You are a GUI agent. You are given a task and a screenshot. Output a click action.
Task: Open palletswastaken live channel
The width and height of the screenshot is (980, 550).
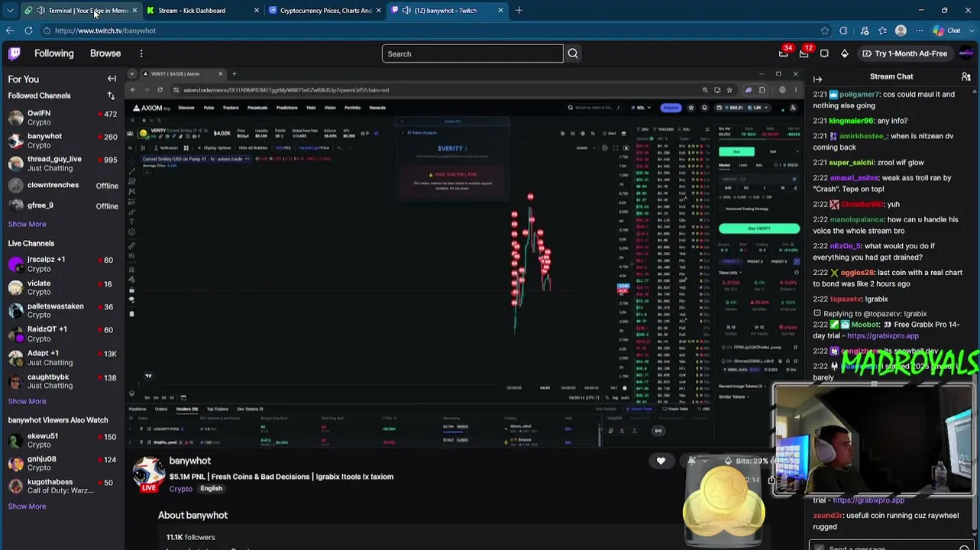tap(63, 310)
